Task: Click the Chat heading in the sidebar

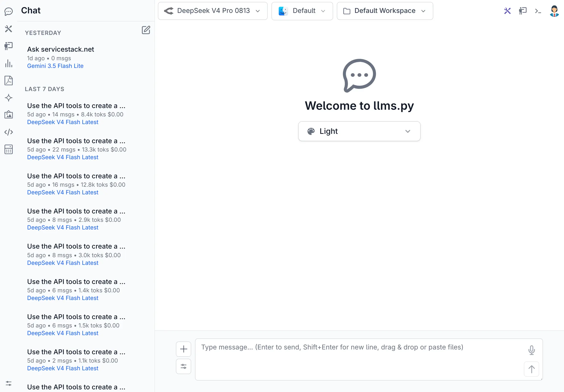Action: (x=31, y=11)
